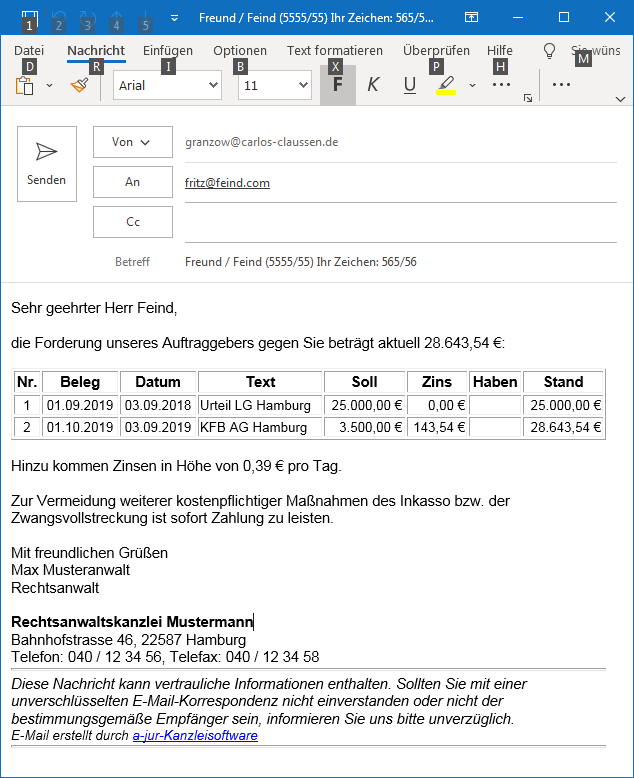Toggle bold F formatting
The height and width of the screenshot is (778, 634).
click(338, 85)
